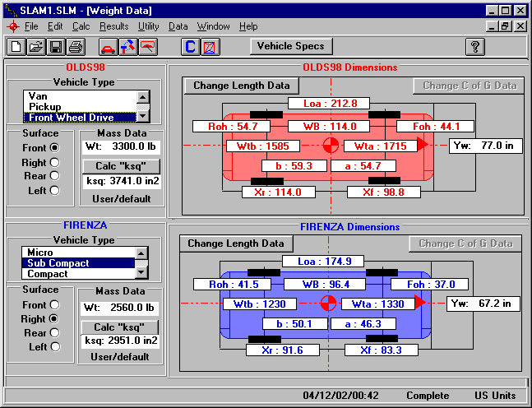Click the OLDS98 Wt 3300.0 lb field

pos(121,146)
